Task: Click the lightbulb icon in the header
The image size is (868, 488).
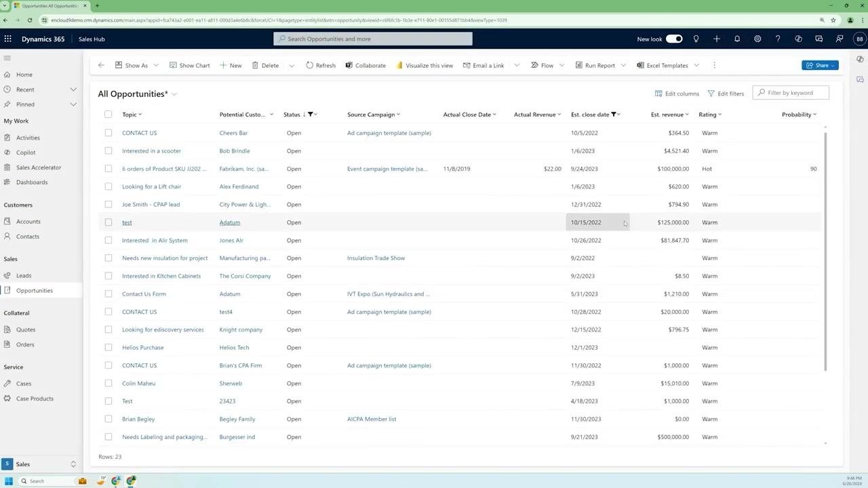Action: [696, 39]
